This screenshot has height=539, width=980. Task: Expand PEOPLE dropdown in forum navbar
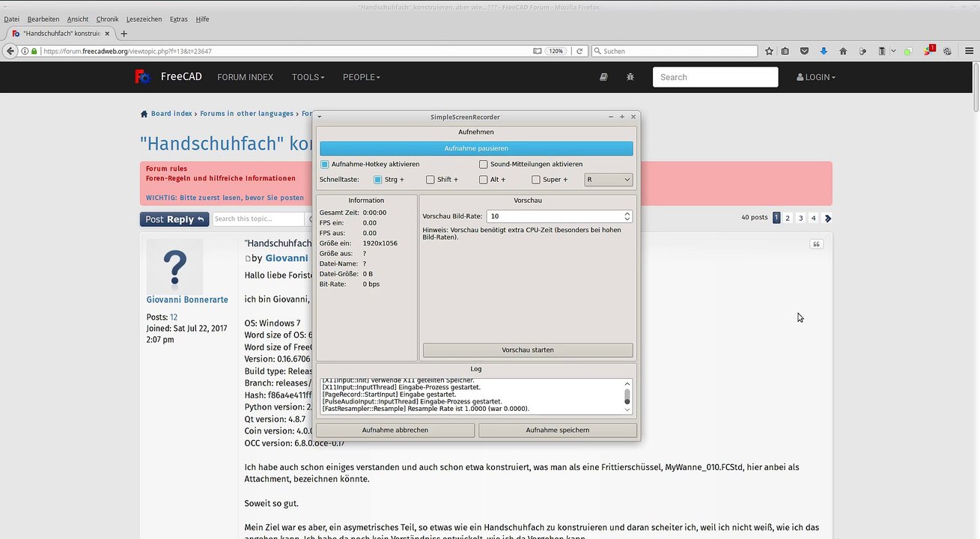pyautogui.click(x=362, y=77)
